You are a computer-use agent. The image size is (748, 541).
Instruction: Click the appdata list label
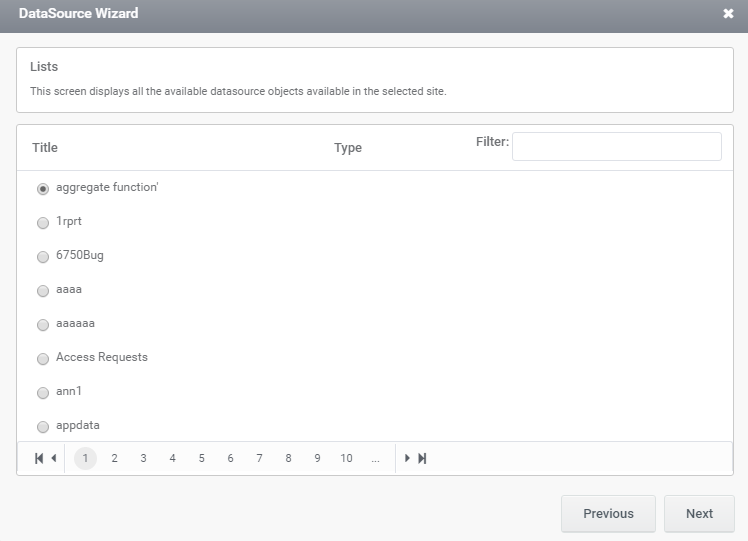78,425
